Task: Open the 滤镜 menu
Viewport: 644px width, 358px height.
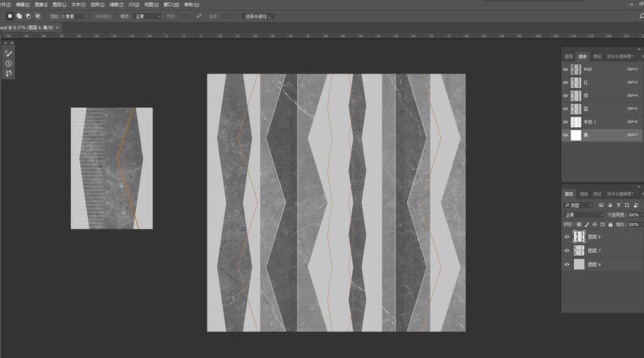Action: pos(116,4)
